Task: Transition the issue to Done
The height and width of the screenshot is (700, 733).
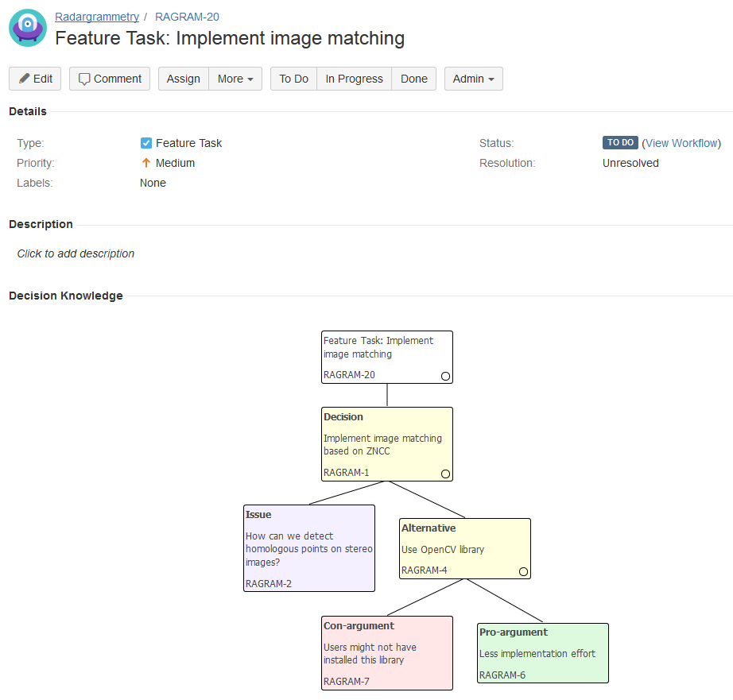Action: click(413, 78)
